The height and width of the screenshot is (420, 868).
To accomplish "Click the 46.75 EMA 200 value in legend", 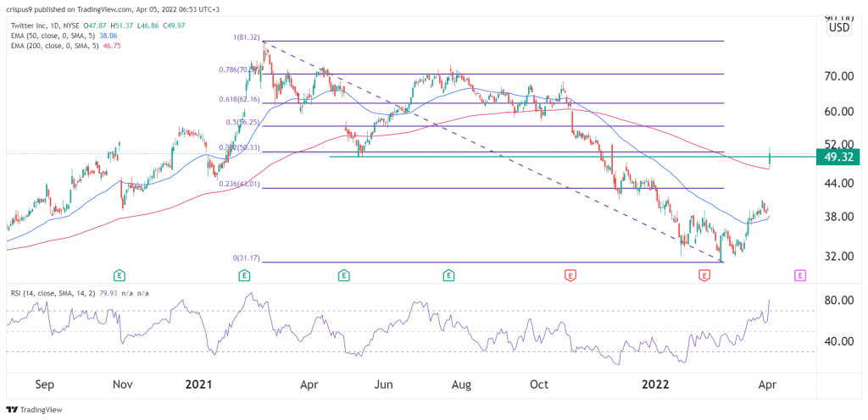I will pos(111,46).
